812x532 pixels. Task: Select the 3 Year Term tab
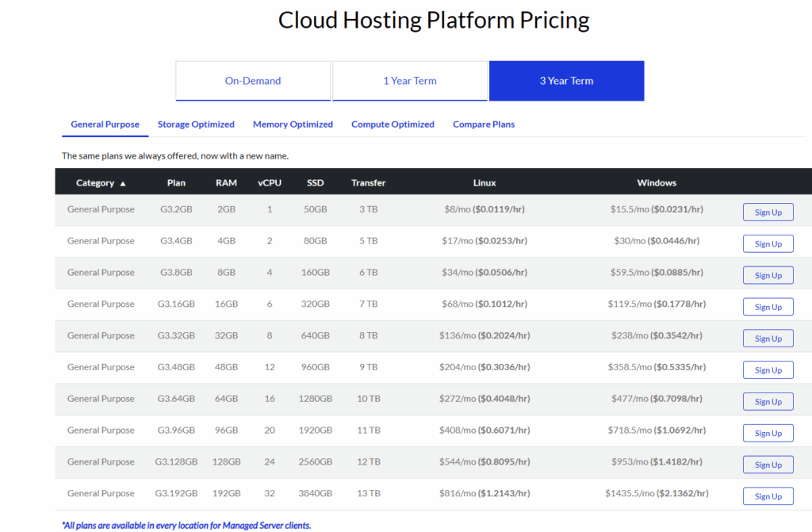point(566,81)
